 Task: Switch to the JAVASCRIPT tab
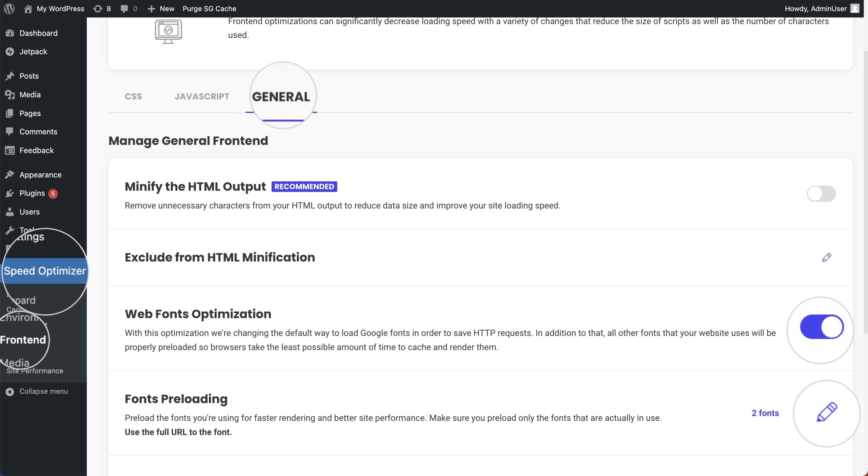tap(202, 97)
